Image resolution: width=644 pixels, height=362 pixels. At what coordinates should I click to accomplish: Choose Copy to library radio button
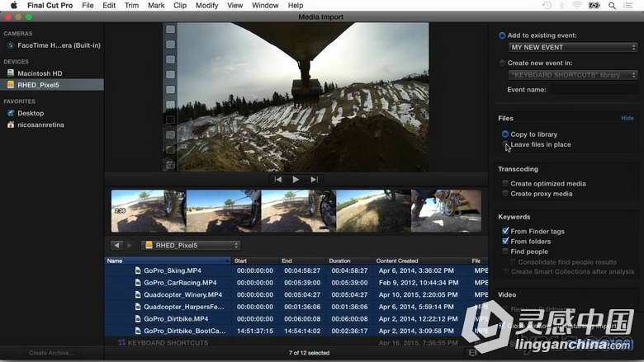click(x=505, y=134)
